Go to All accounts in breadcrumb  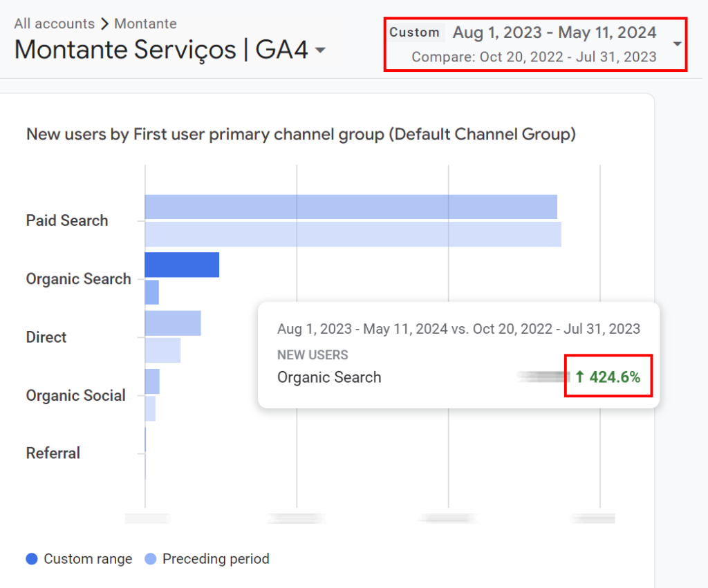tap(54, 23)
